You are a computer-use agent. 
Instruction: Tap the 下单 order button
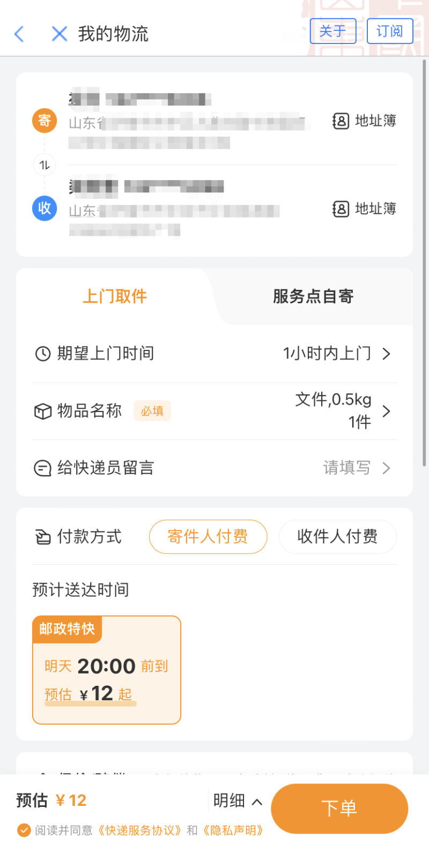tap(339, 809)
